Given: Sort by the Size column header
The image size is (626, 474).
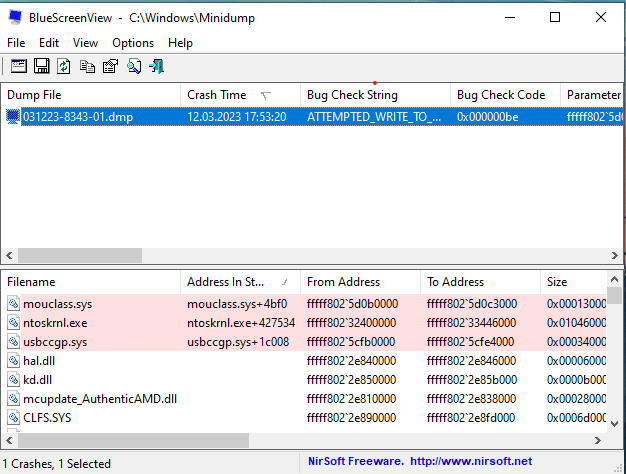Looking at the screenshot, I should pyautogui.click(x=573, y=282).
